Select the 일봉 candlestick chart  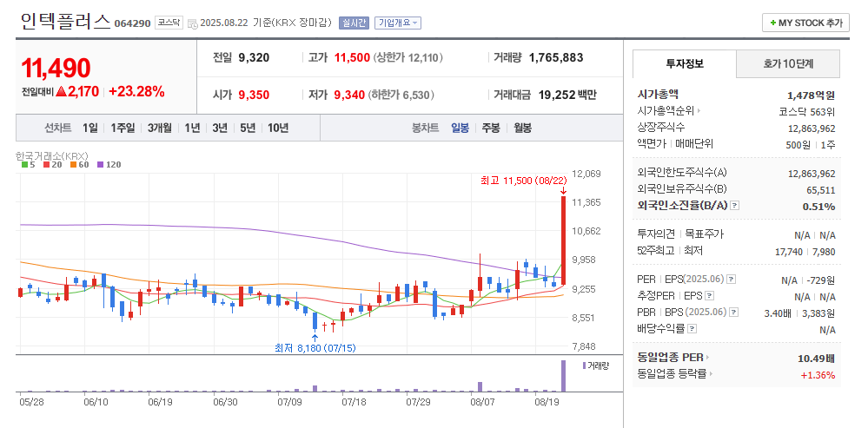(460, 128)
